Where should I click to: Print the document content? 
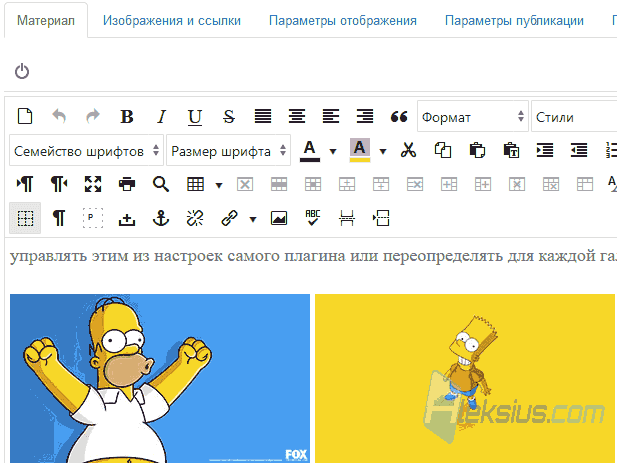[x=127, y=184]
